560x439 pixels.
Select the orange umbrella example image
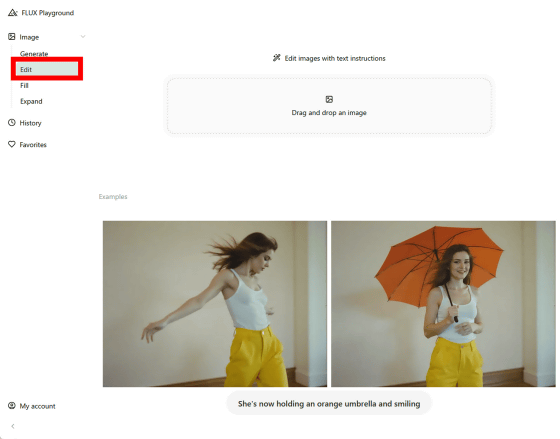[x=443, y=304]
